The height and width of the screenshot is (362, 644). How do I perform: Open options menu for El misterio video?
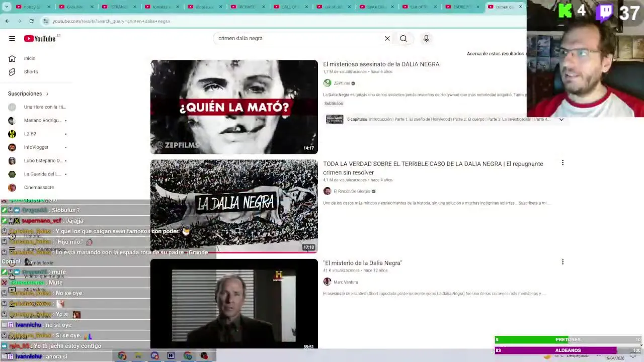[562, 262]
